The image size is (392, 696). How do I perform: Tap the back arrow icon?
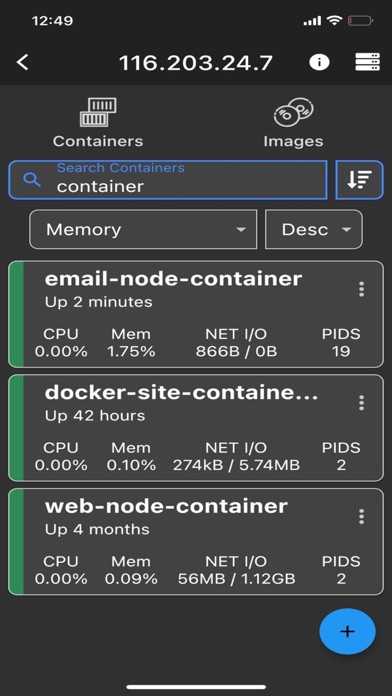pyautogui.click(x=23, y=63)
